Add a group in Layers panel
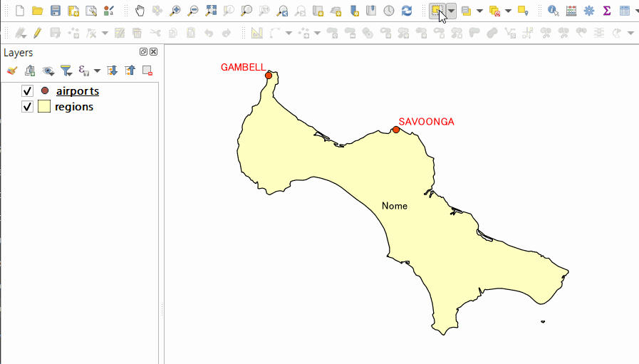Screen dimensions: 639x364 tap(30, 71)
